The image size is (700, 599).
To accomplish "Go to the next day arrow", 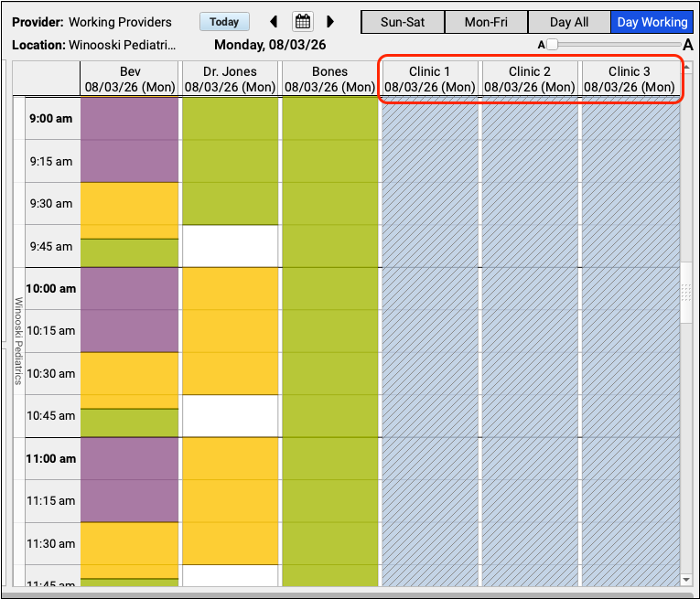I will click(330, 21).
